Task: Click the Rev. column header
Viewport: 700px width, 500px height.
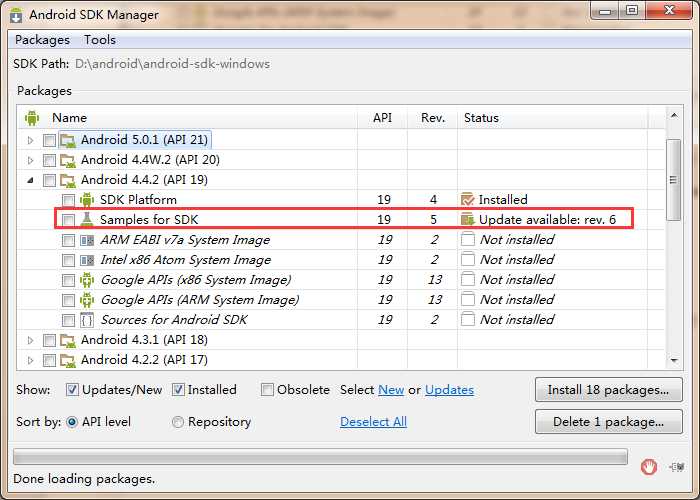Action: click(x=433, y=118)
